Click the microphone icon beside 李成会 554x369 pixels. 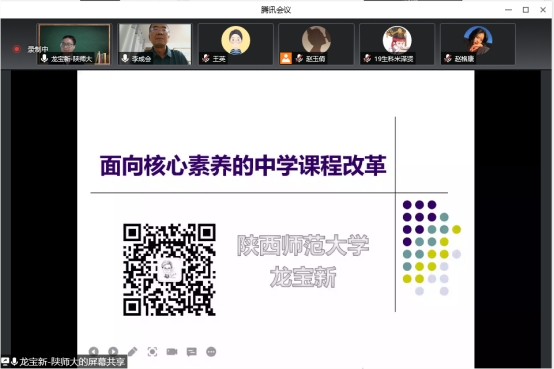[x=125, y=58]
